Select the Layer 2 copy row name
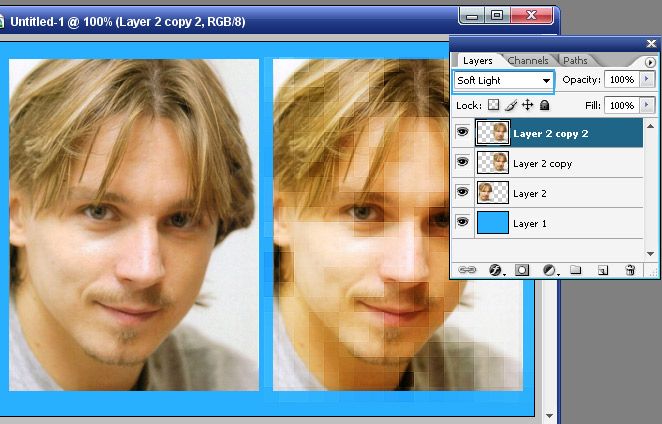Image resolution: width=662 pixels, height=424 pixels. (x=543, y=164)
